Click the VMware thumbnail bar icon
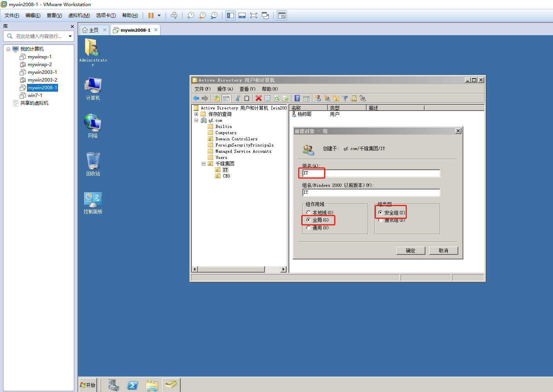The image size is (553, 392). pos(242,15)
